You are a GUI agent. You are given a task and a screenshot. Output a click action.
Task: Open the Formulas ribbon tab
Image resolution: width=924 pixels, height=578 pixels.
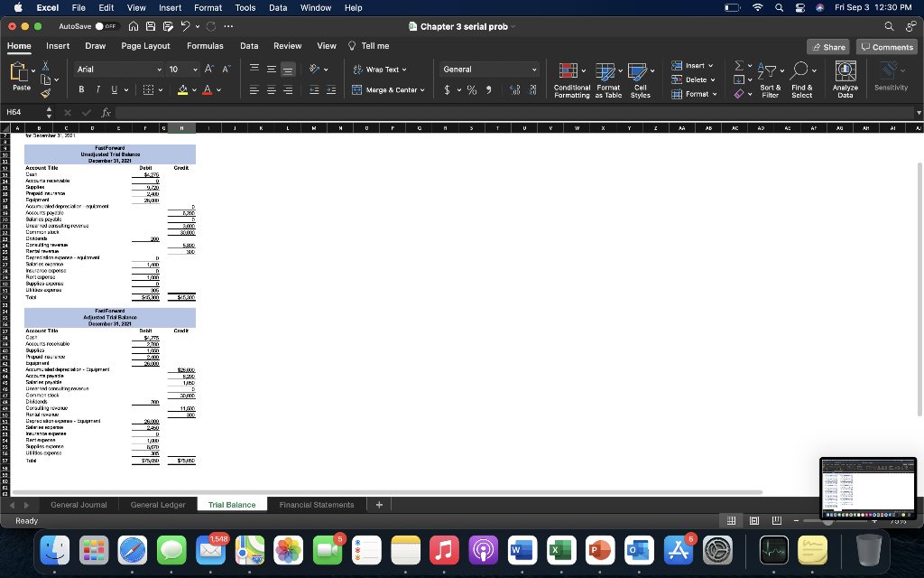205,45
